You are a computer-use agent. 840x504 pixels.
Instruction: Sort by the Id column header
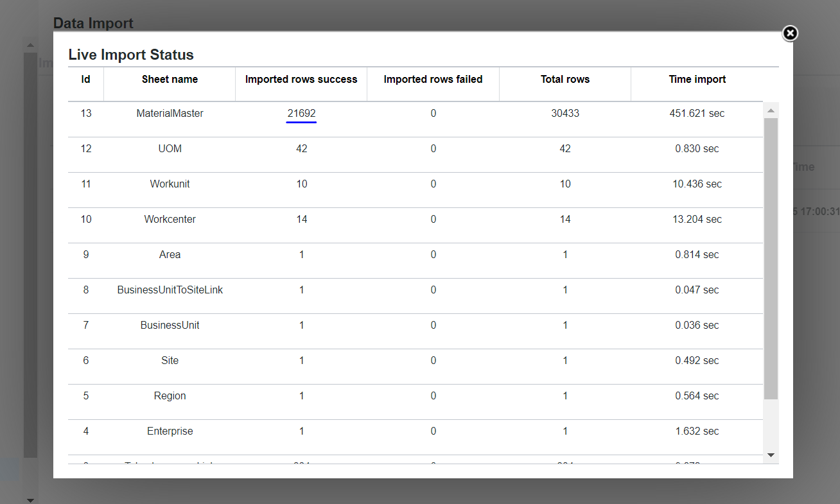[85, 79]
